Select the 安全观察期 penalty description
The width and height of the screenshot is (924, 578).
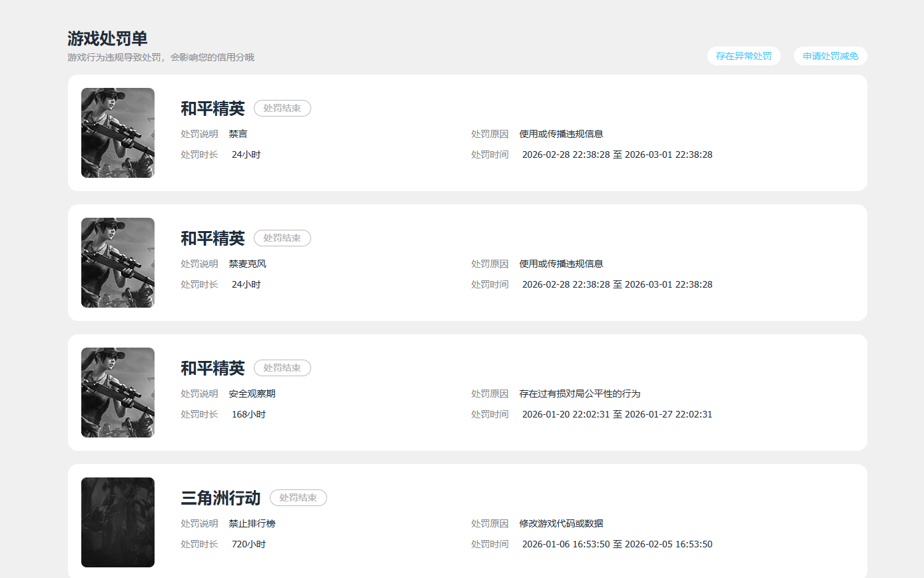(x=252, y=394)
